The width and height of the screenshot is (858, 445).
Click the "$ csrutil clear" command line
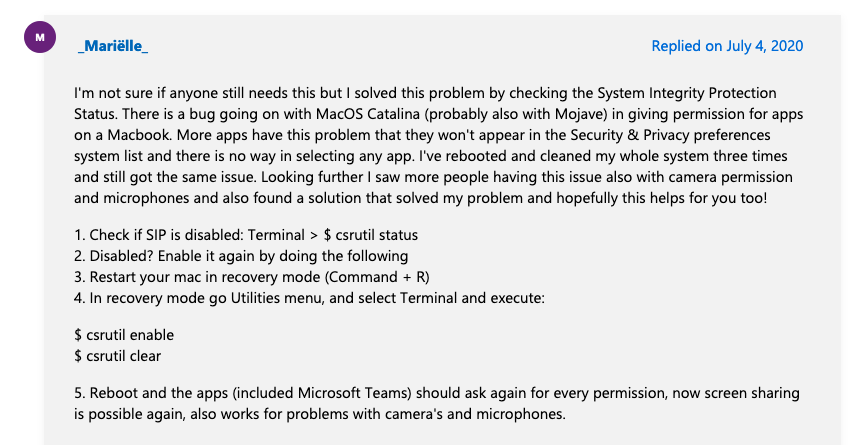pos(119,355)
